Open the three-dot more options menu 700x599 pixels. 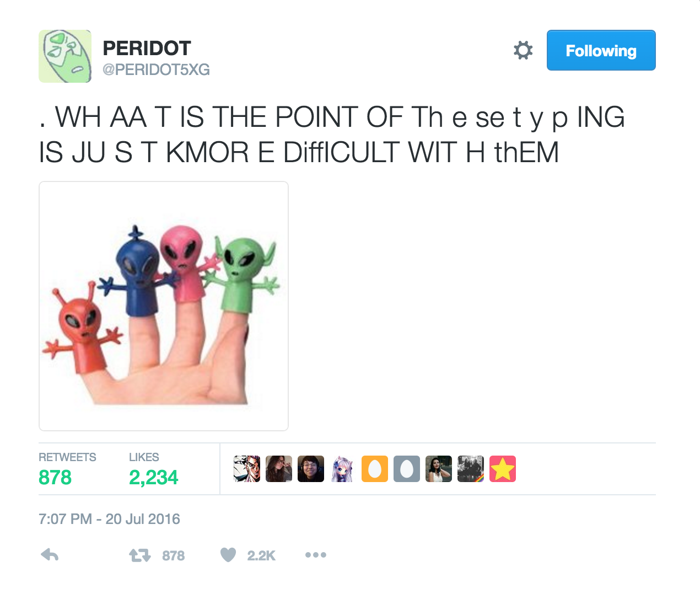316,555
